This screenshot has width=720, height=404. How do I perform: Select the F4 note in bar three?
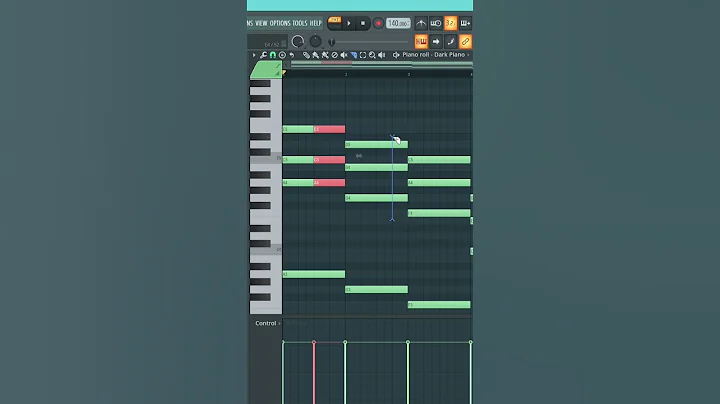pyautogui.click(x=439, y=213)
